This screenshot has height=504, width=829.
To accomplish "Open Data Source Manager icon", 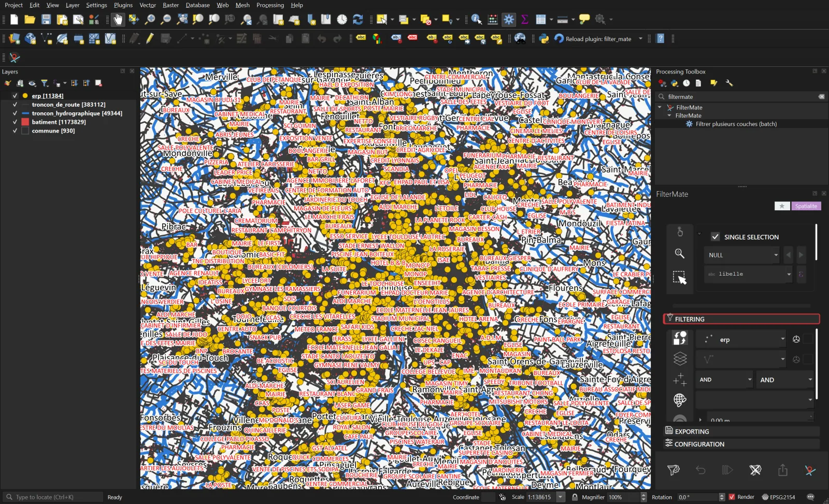I will 14,39.
